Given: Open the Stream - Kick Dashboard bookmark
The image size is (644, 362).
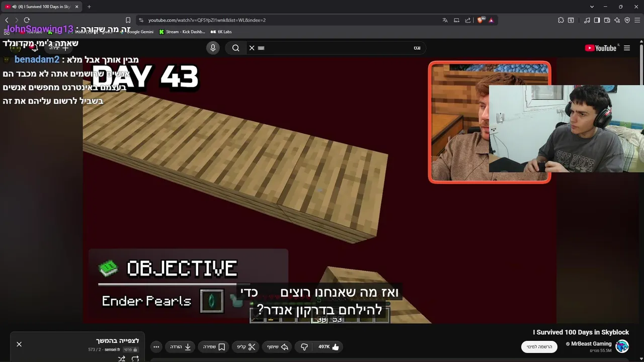Looking at the screenshot, I should [182, 32].
